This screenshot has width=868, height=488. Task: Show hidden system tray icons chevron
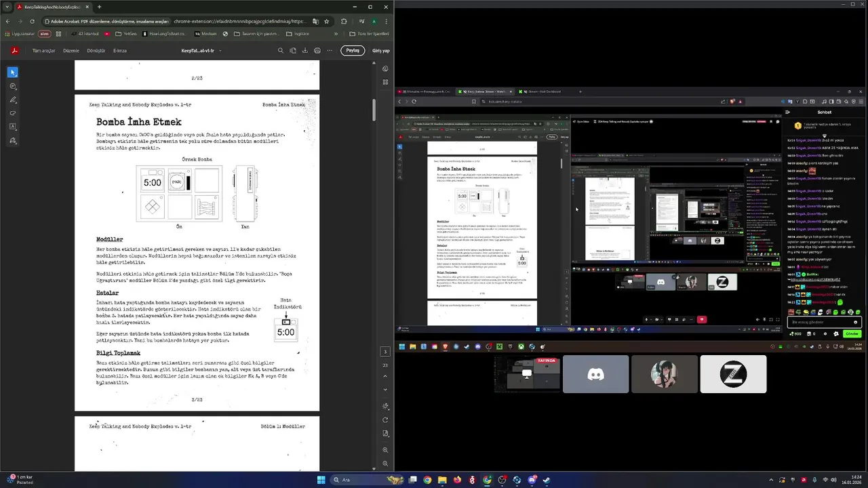coord(770,480)
